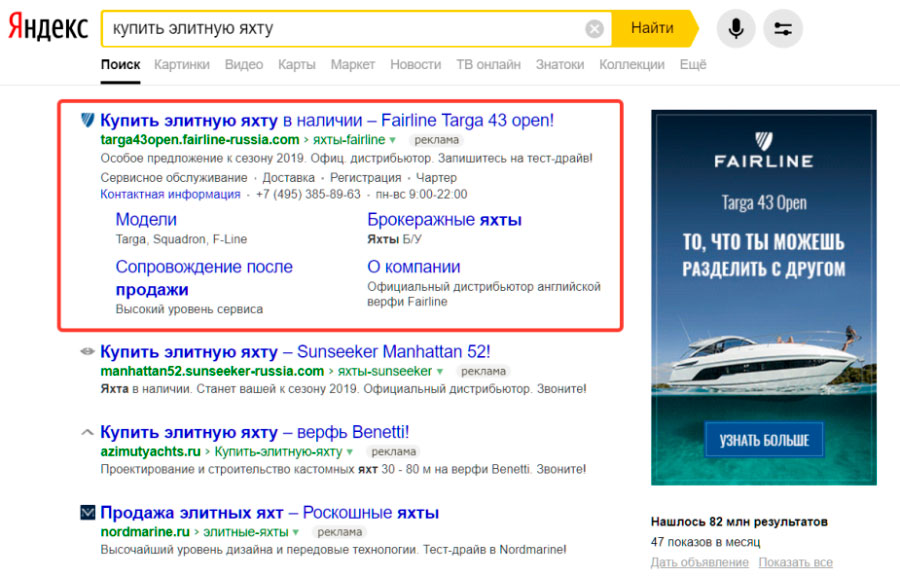Image resolution: width=900 pixels, height=577 pixels.
Task: Open Брокеражные яхты sitelink
Action: point(444,220)
